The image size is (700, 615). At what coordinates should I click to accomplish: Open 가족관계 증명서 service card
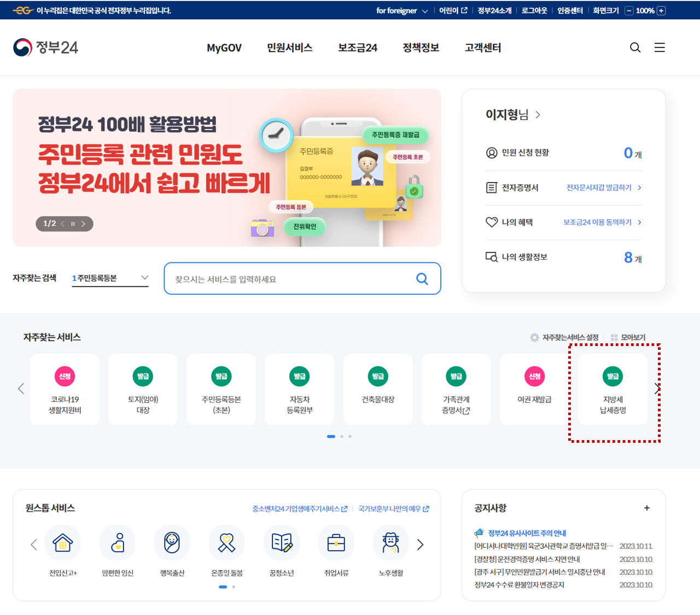[456, 389]
